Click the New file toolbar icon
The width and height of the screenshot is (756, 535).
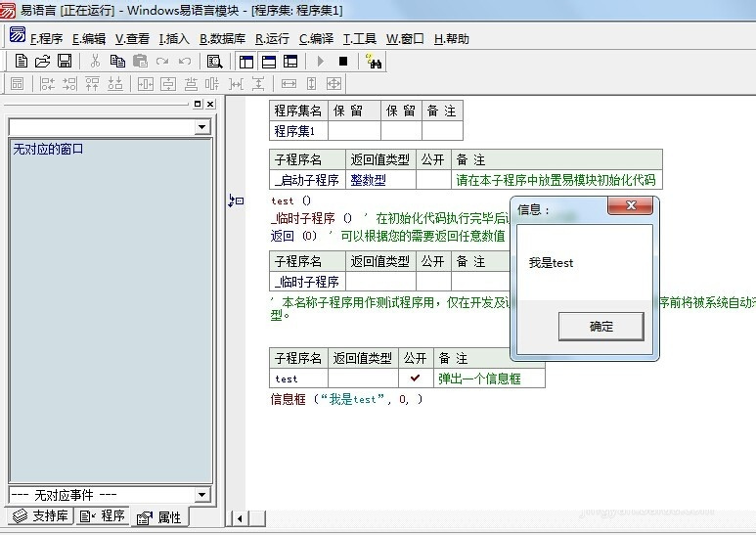(22, 61)
